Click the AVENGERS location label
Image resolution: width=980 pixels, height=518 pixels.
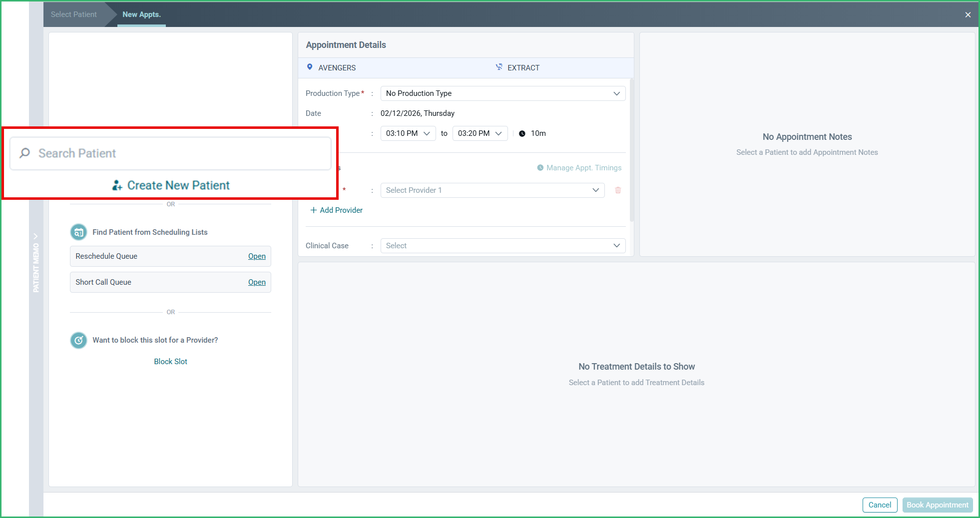[337, 68]
